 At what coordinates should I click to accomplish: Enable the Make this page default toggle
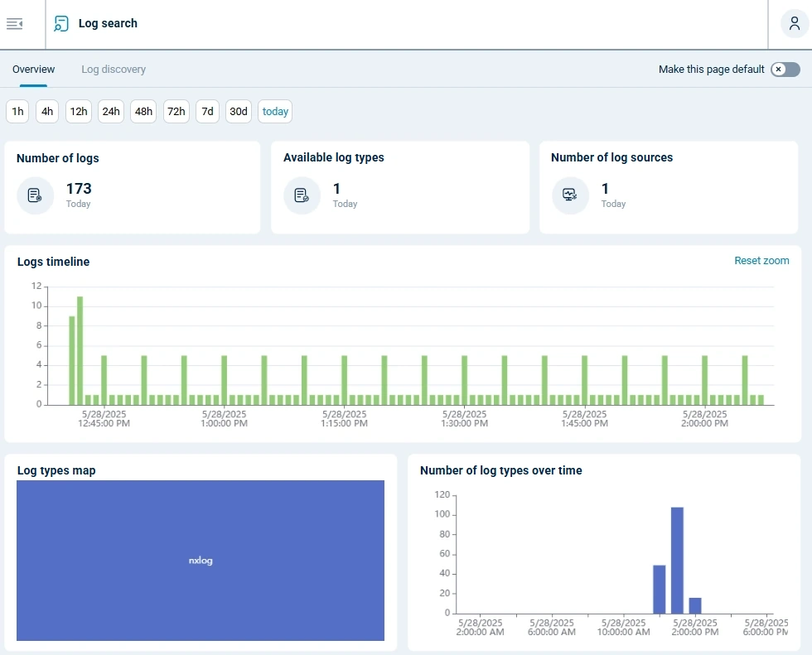(x=784, y=70)
